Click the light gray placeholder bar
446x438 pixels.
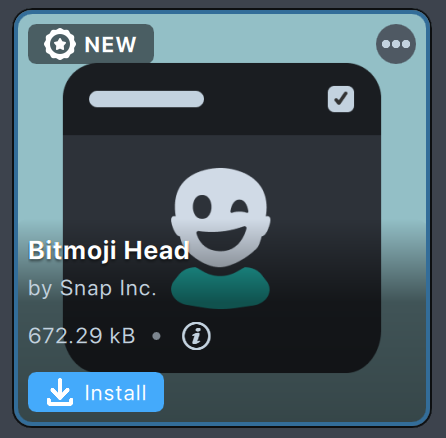(146, 99)
